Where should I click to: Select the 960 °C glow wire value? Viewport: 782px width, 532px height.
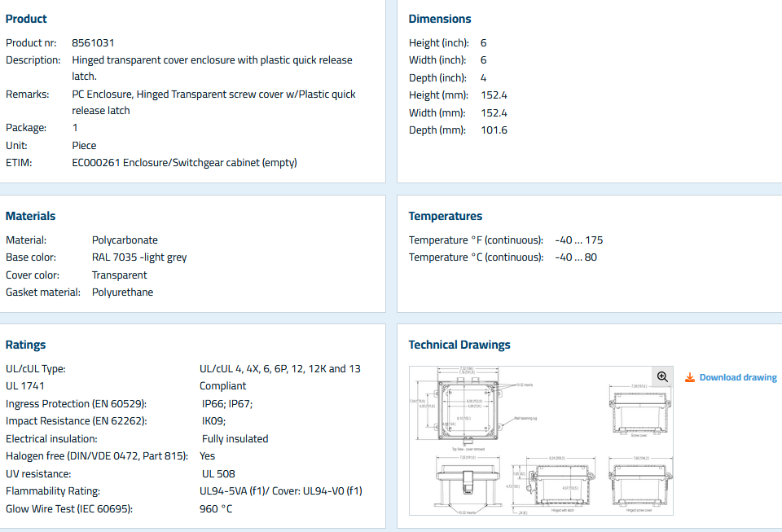pos(216,508)
